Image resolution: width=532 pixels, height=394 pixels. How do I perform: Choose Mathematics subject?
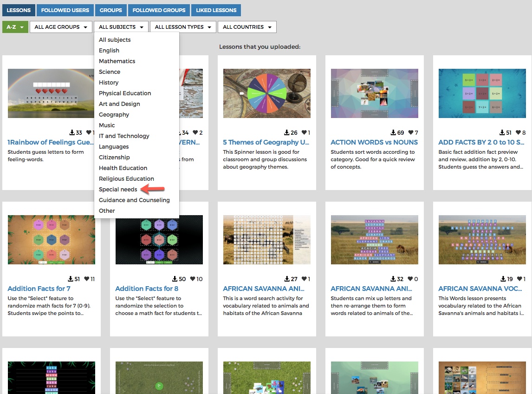click(117, 61)
